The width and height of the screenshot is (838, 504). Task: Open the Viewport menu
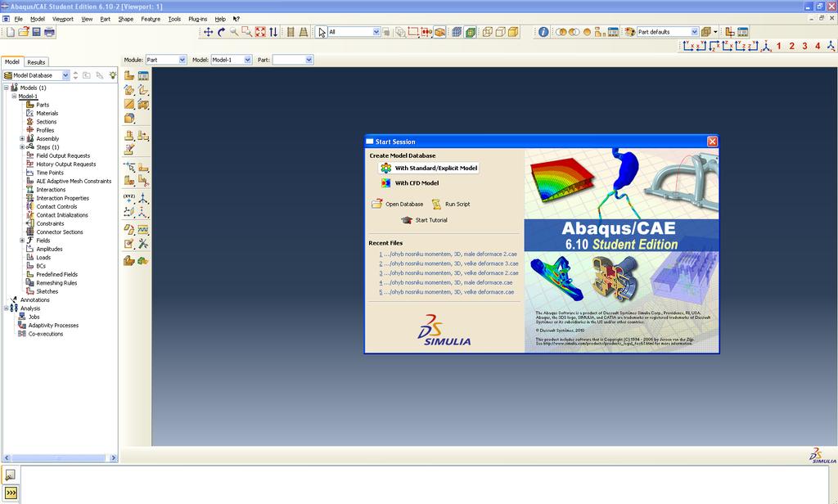(x=62, y=19)
